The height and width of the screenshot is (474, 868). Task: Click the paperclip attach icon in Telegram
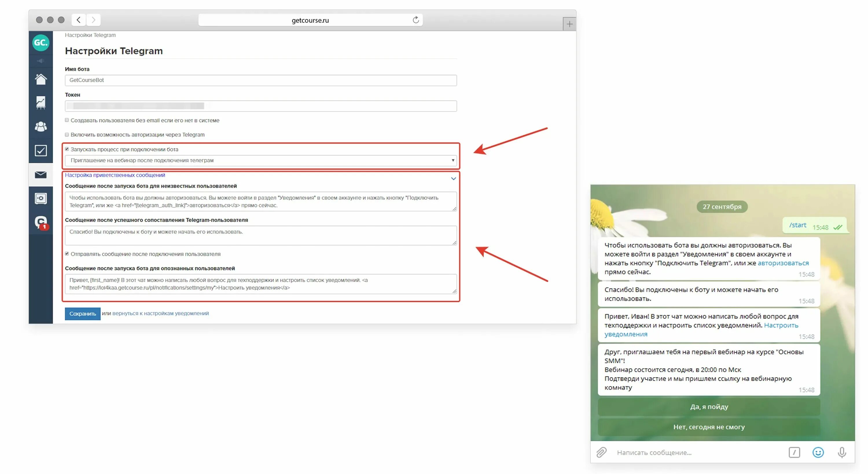point(602,452)
